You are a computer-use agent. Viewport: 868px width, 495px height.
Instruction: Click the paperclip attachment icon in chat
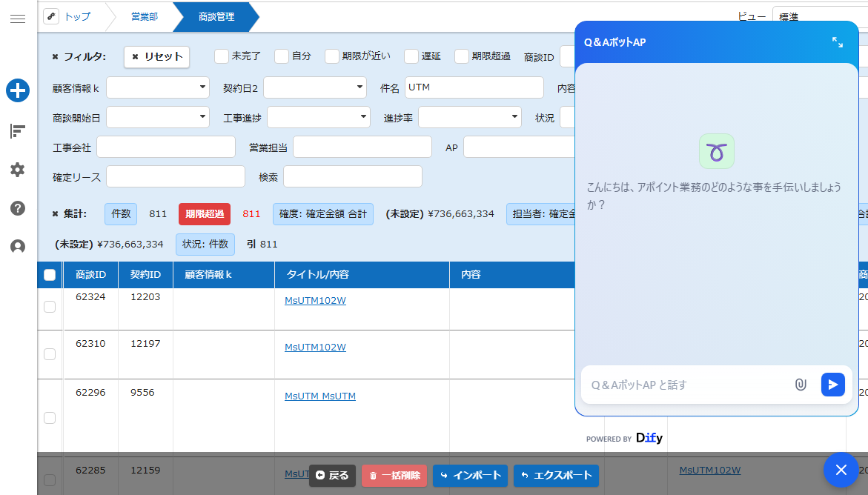coord(801,385)
